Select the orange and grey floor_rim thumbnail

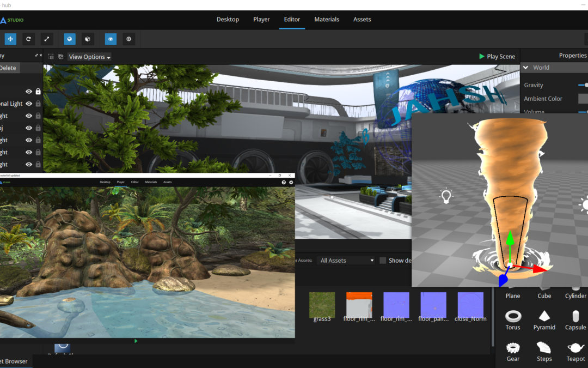click(x=359, y=305)
